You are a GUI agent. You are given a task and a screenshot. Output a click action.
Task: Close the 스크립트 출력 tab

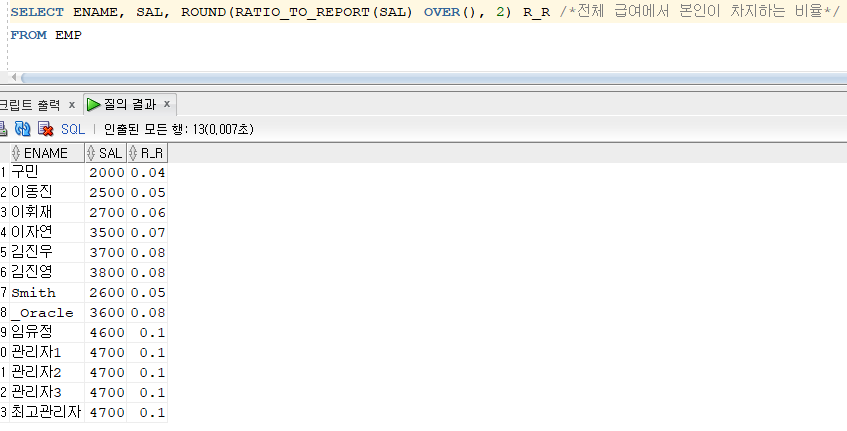[x=71, y=105]
